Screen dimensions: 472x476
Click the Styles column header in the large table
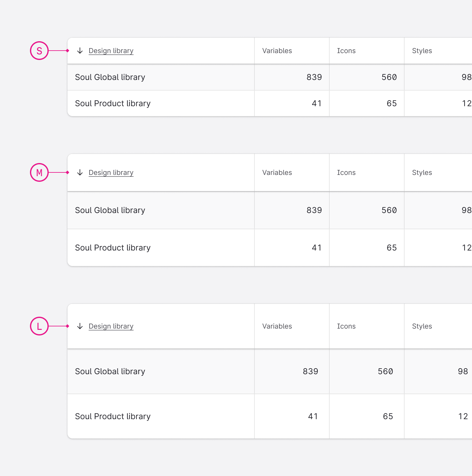pos(422,326)
